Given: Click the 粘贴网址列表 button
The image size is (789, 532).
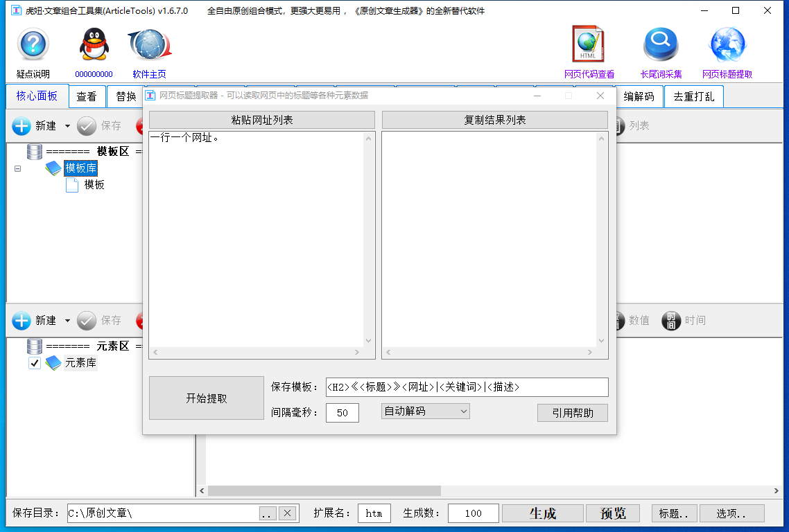Looking at the screenshot, I should coord(261,120).
